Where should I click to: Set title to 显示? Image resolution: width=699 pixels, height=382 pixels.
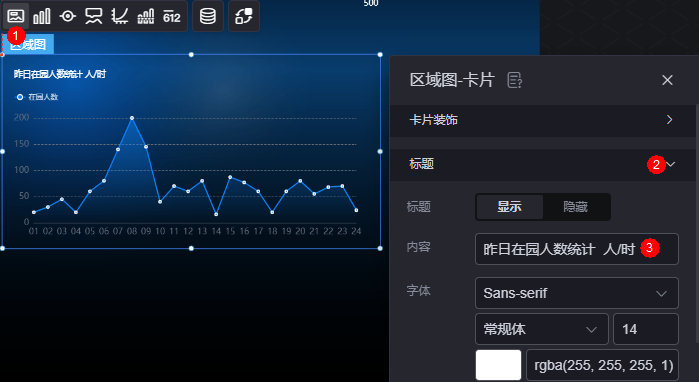coord(510,207)
